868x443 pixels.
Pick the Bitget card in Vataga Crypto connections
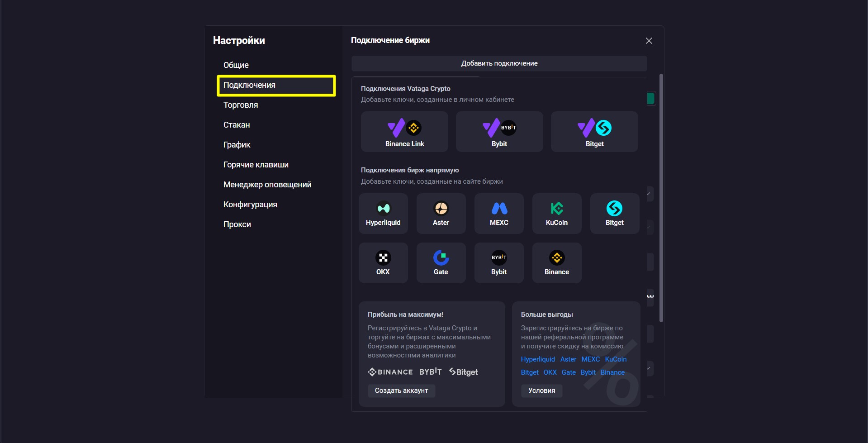point(594,132)
